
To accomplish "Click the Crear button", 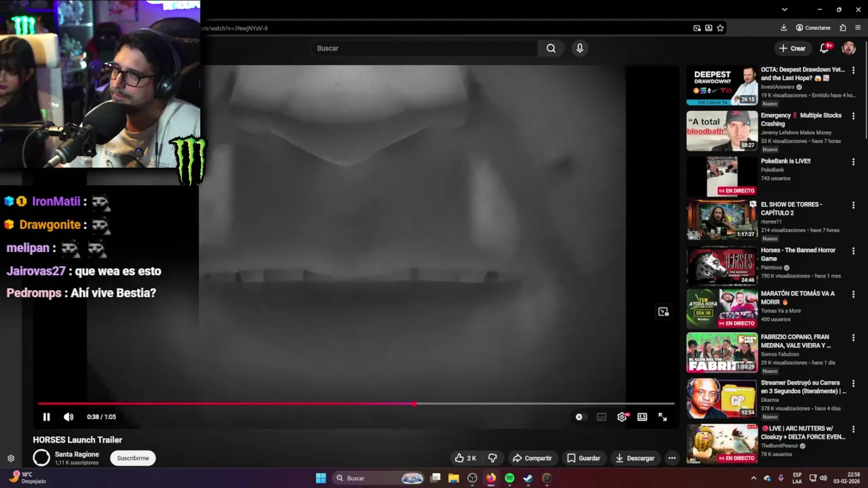I will (x=792, y=48).
